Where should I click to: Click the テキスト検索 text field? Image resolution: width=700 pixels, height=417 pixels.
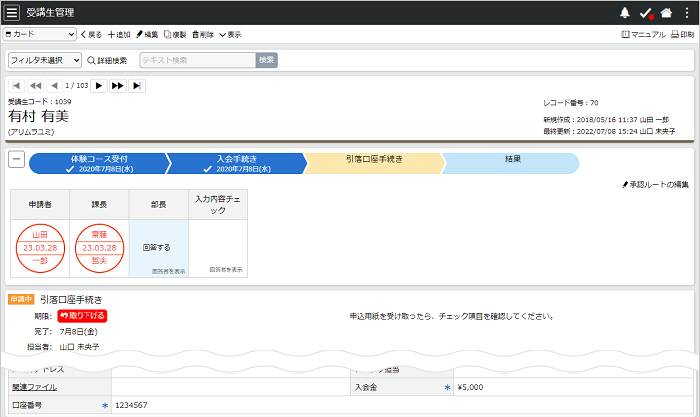197,60
